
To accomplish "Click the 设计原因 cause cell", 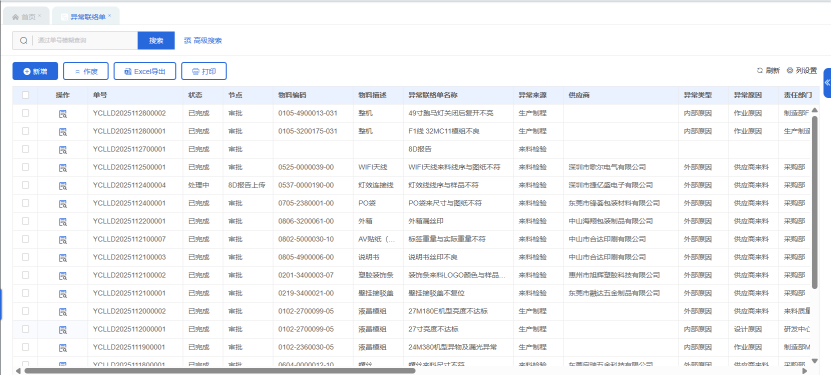I will 748,330.
